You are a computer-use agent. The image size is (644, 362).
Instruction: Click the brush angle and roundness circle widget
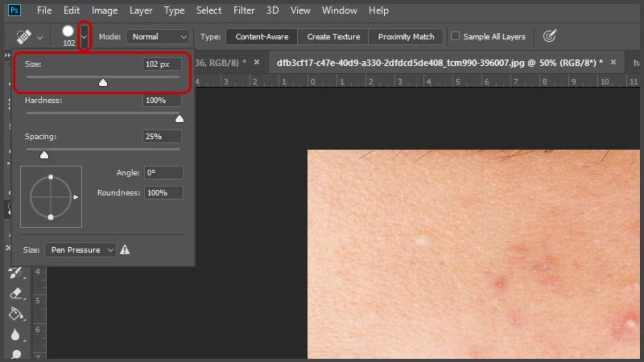coord(51,197)
